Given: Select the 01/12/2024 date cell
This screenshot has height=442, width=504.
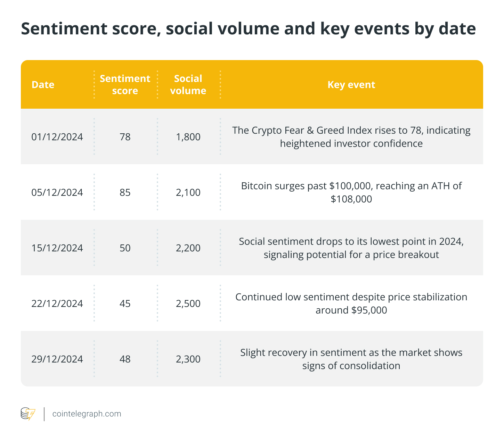Looking at the screenshot, I should 57,137.
